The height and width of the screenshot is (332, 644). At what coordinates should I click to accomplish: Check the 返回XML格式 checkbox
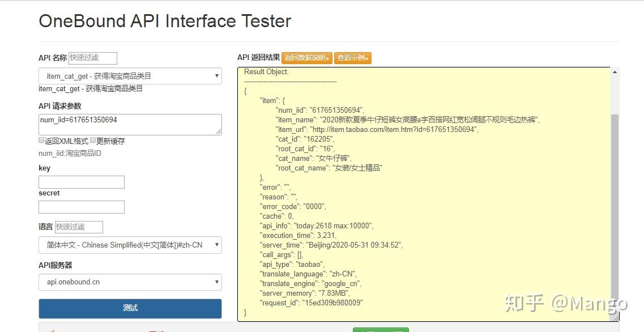click(x=41, y=141)
